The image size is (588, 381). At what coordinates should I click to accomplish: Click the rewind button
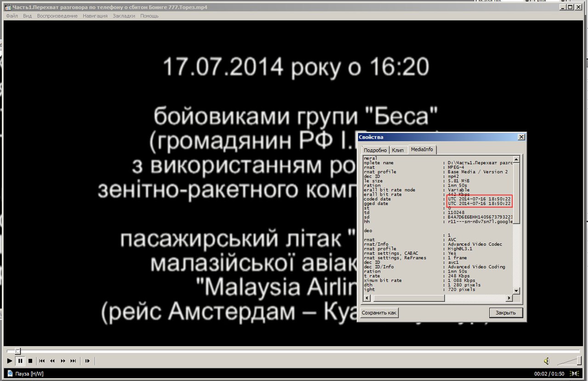(x=52, y=361)
